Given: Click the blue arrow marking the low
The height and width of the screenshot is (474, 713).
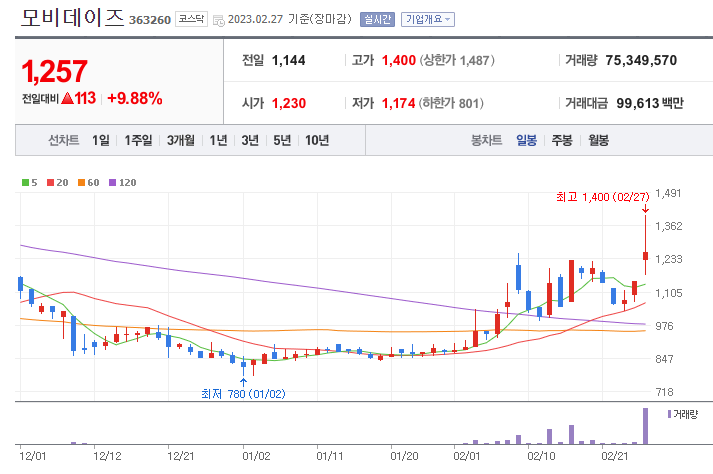Looking at the screenshot, I should (243, 382).
